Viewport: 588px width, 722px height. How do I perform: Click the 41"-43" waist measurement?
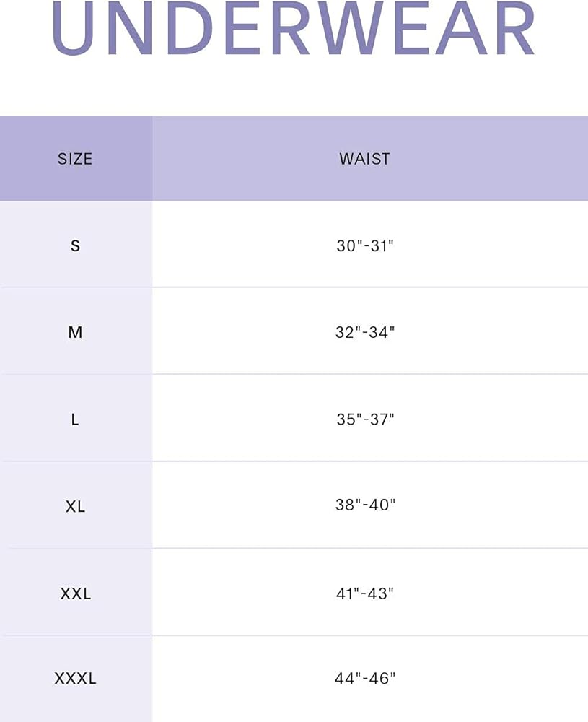(x=365, y=593)
